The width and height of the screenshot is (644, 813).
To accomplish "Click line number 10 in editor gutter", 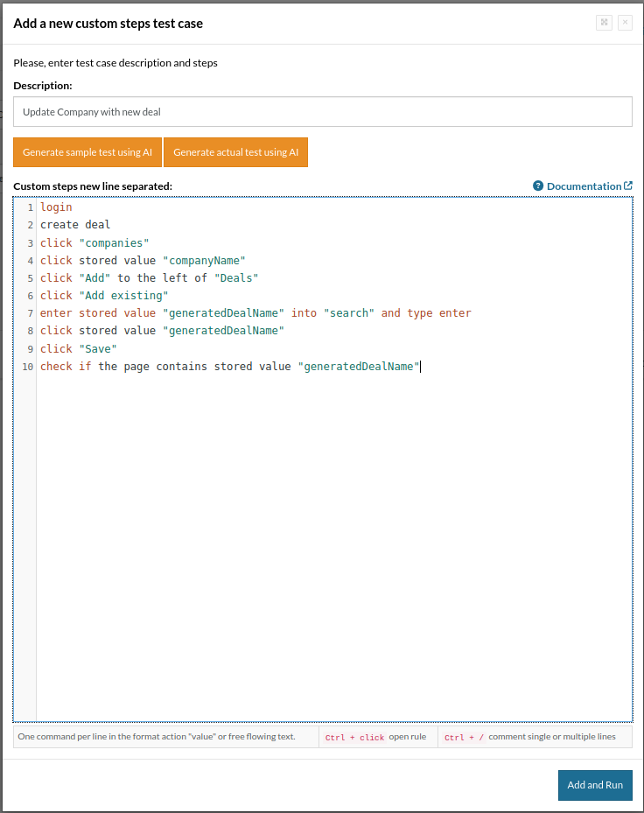I will click(28, 367).
